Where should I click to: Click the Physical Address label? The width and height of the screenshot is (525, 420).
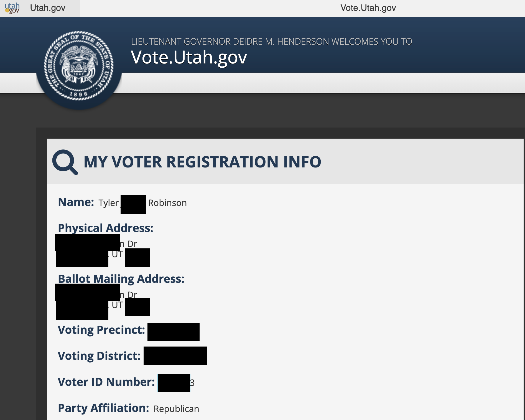point(106,228)
